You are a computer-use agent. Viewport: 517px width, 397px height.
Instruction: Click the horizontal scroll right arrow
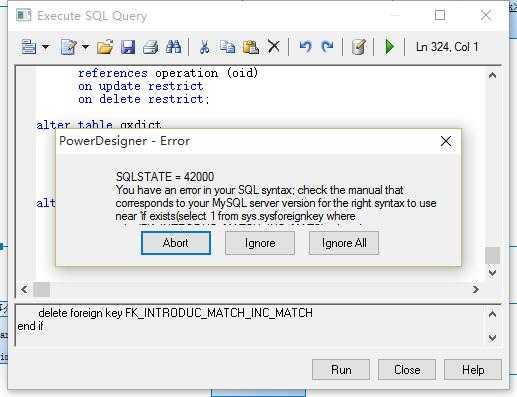[x=476, y=289]
